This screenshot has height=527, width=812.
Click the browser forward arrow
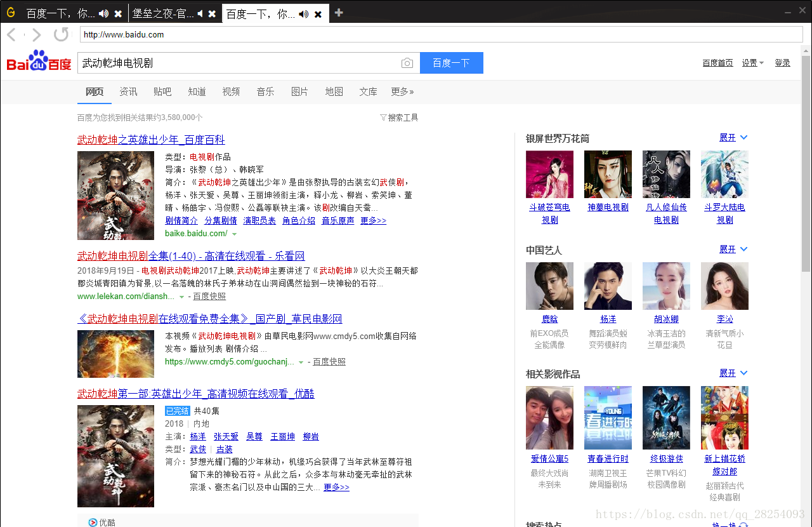pos(37,35)
